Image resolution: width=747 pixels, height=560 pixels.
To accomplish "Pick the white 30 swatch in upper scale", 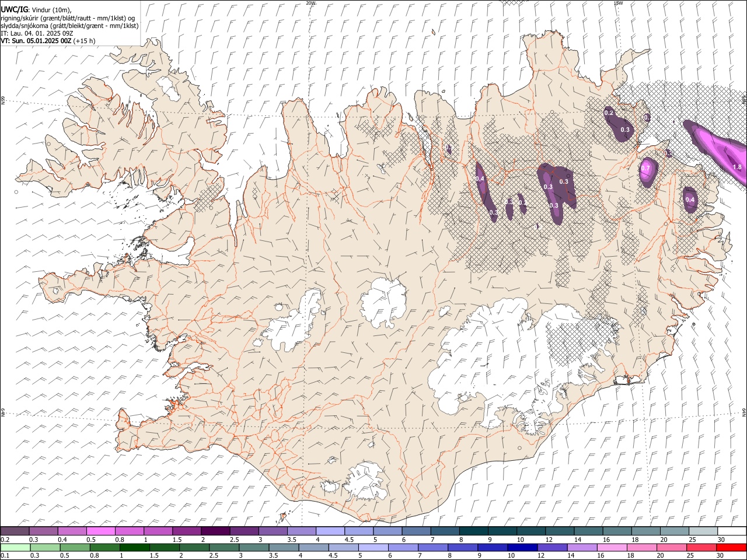I will [x=732, y=531].
